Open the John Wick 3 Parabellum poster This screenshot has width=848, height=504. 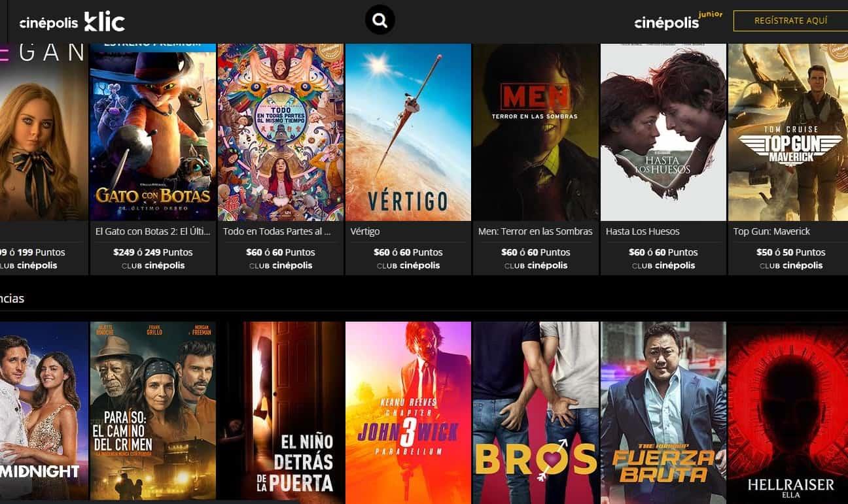408,411
